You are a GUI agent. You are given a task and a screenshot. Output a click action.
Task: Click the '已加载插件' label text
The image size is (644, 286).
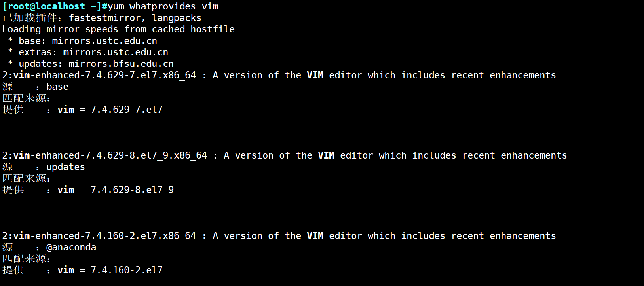pyautogui.click(x=30, y=18)
